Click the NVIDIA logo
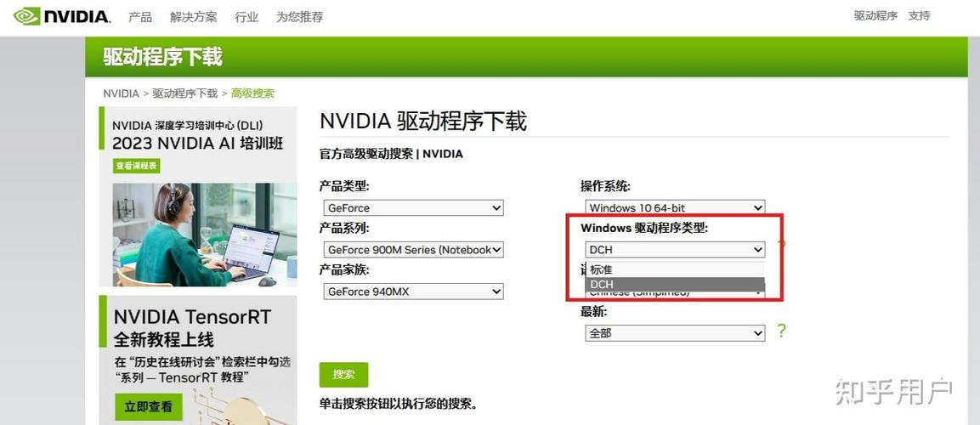Image resolution: width=980 pixels, height=425 pixels. tap(62, 16)
